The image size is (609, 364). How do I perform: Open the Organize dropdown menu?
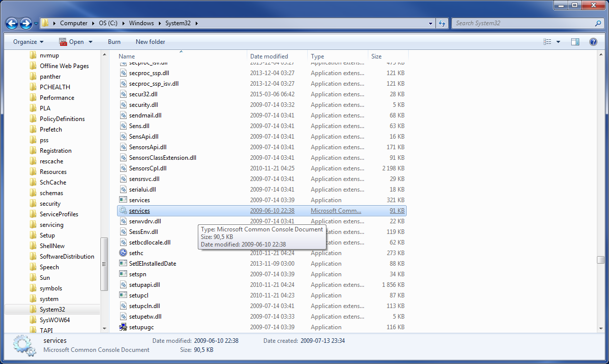(x=28, y=42)
